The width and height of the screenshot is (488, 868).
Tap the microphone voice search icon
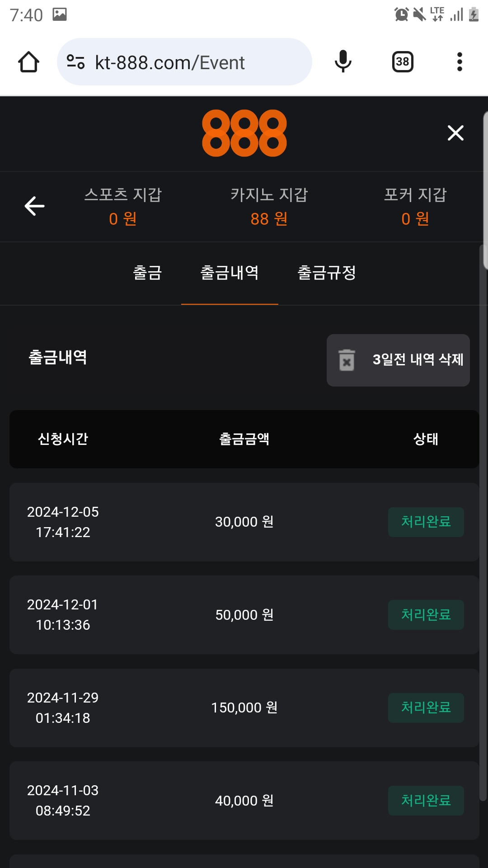click(343, 62)
